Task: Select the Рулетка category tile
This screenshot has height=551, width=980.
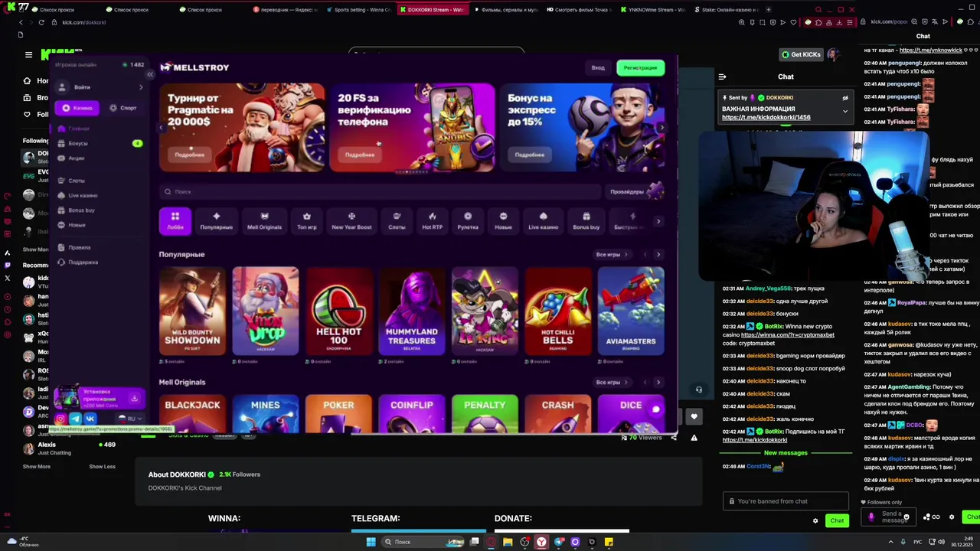Action: pos(468,220)
